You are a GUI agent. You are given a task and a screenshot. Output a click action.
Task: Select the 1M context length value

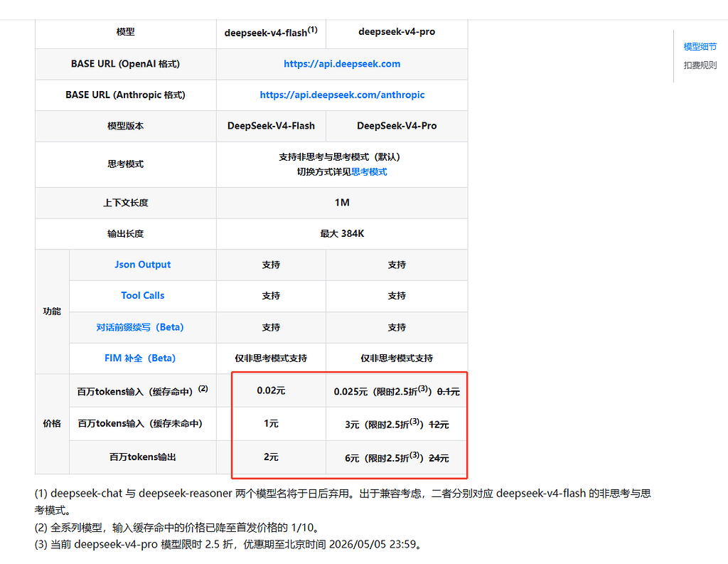click(x=342, y=203)
